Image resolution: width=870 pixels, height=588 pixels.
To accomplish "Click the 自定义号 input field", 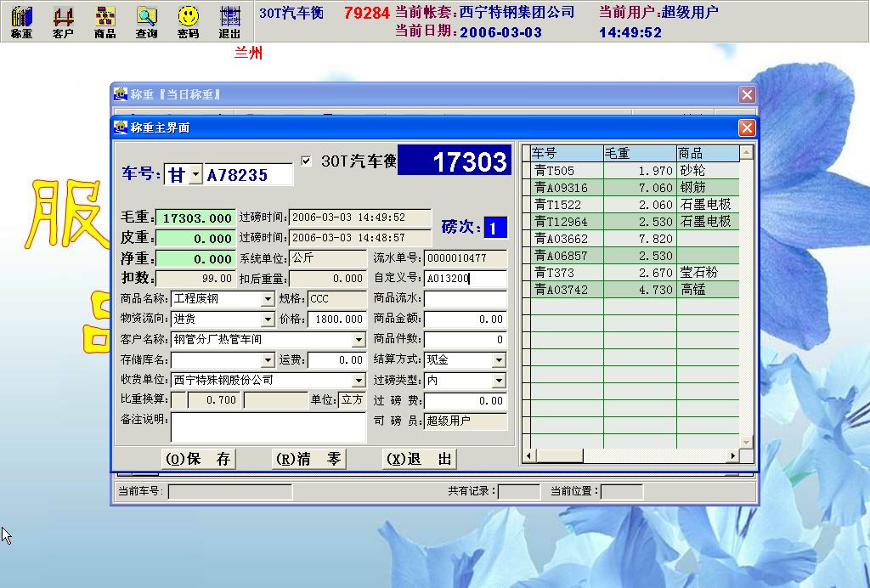I will click(x=465, y=278).
